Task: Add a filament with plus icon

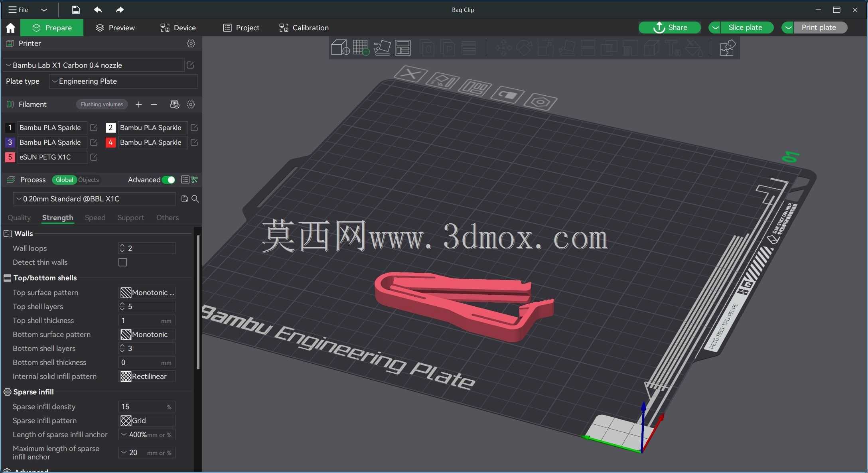Action: pyautogui.click(x=138, y=104)
